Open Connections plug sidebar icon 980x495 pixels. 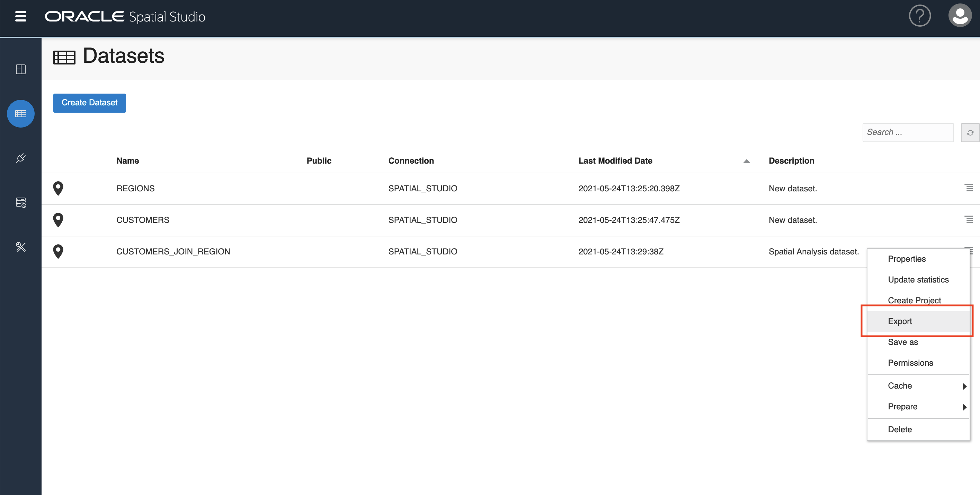[20, 158]
